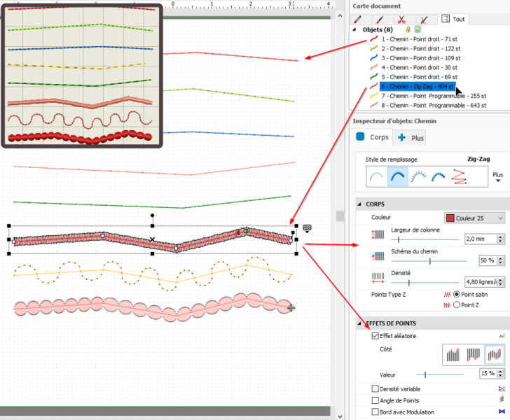The width and height of the screenshot is (510, 420).
Task: Click the Schéma du chemin slider
Action: point(429,261)
